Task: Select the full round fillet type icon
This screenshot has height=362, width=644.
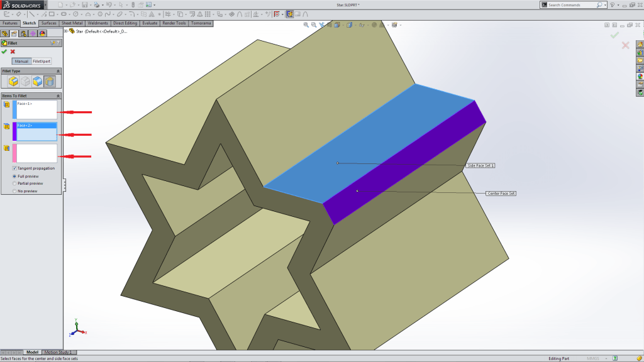Action: tap(50, 81)
